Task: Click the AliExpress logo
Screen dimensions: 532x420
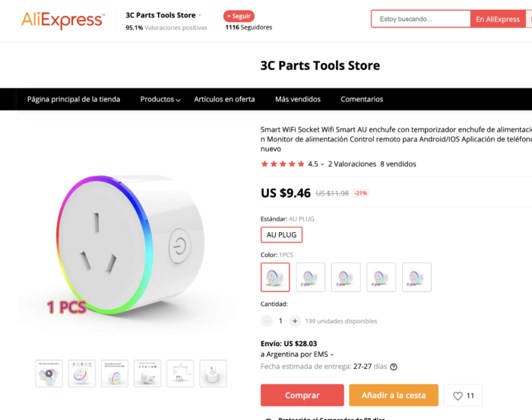Action: click(63, 20)
